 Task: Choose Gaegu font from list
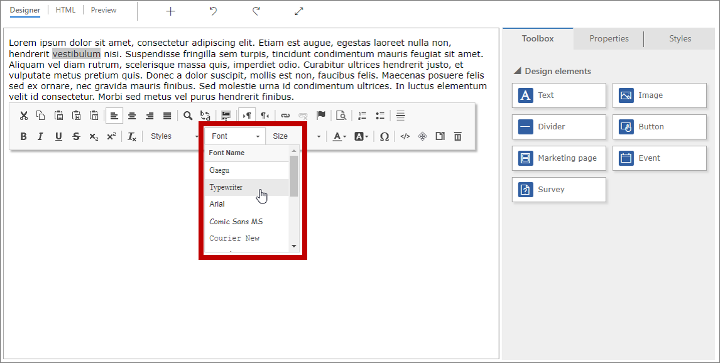coord(247,170)
